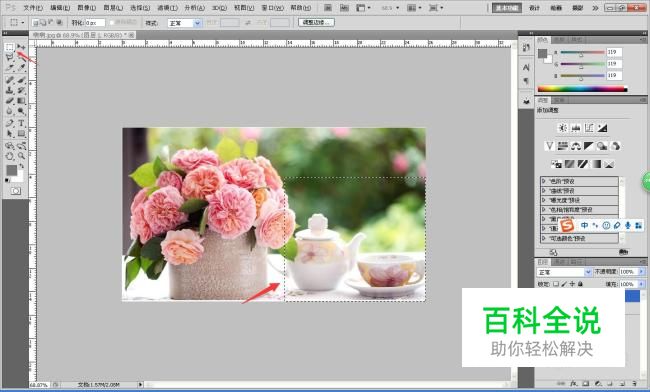Open the marquee tool preset picker arrow
Image resolution: width=650 pixels, height=392 pixels.
[22, 23]
